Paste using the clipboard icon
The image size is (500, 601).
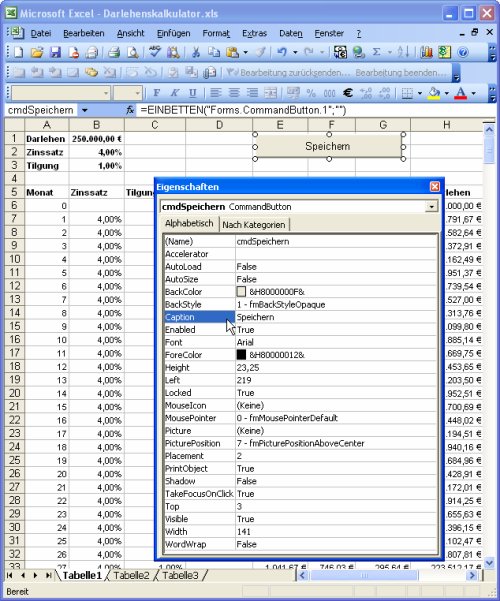click(232, 52)
